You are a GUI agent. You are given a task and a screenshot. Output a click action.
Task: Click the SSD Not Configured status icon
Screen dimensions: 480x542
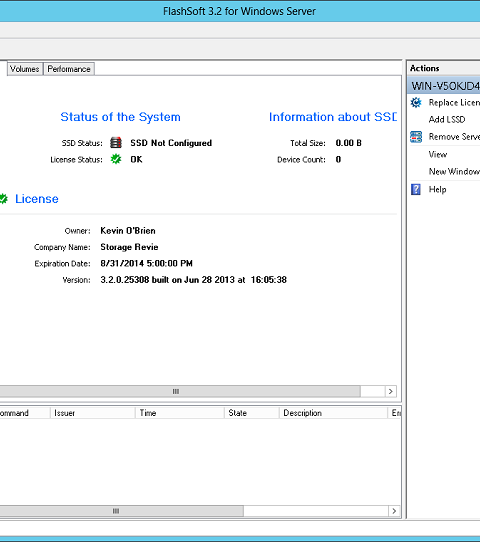116,142
